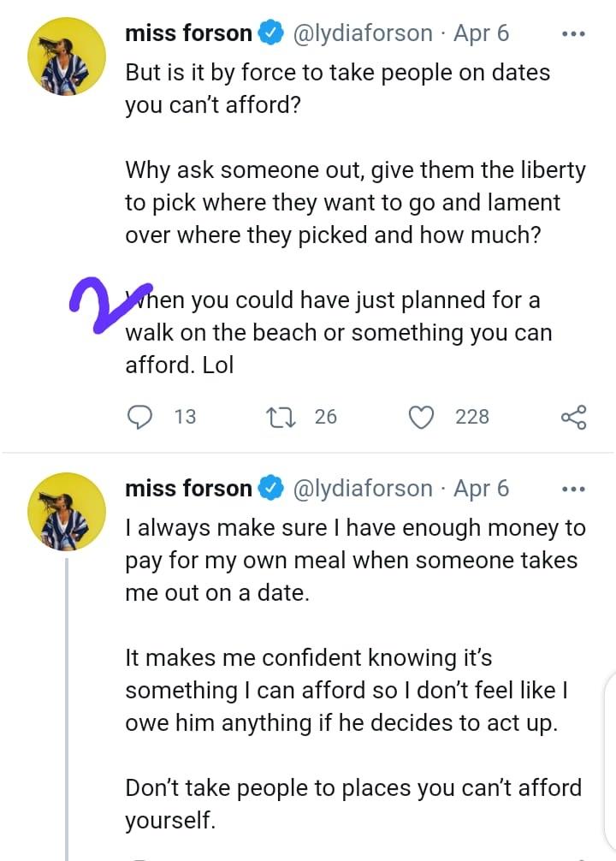Tap the verified badge on first tweet
This screenshot has width=616, height=861.
271,34
